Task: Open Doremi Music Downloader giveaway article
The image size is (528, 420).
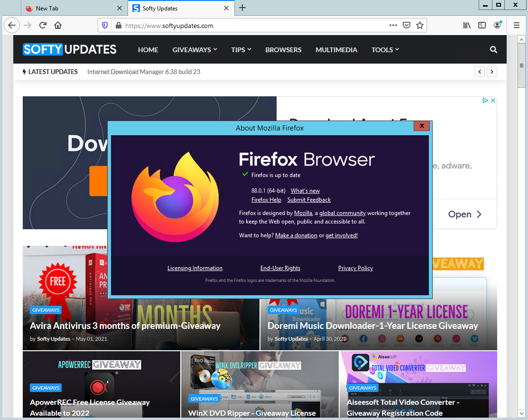Action: pyautogui.click(x=372, y=326)
